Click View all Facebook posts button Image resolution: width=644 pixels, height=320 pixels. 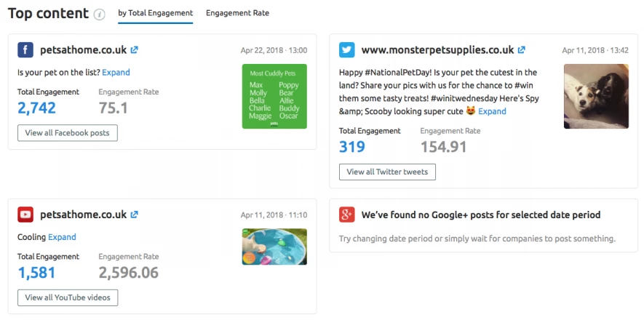pos(68,133)
